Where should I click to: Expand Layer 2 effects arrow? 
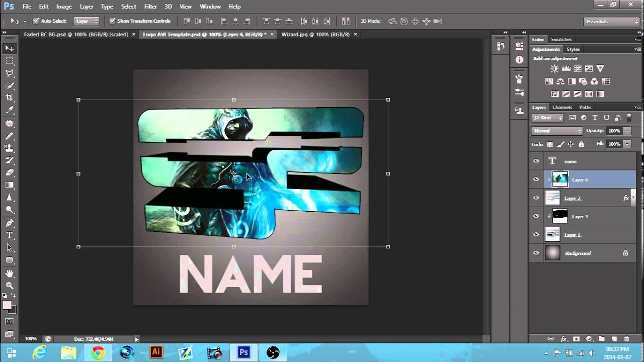pos(633,198)
